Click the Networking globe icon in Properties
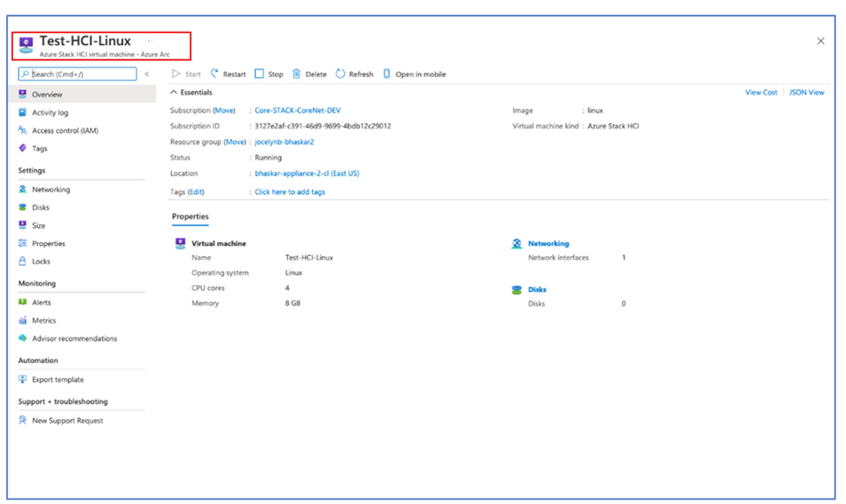This screenshot has height=504, width=846. click(x=516, y=244)
